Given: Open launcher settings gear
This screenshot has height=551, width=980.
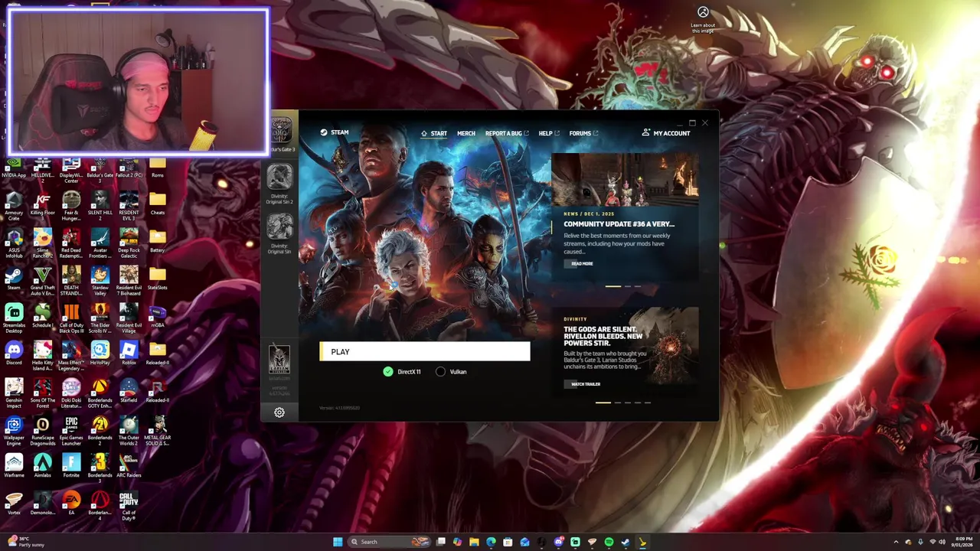Looking at the screenshot, I should tap(279, 412).
